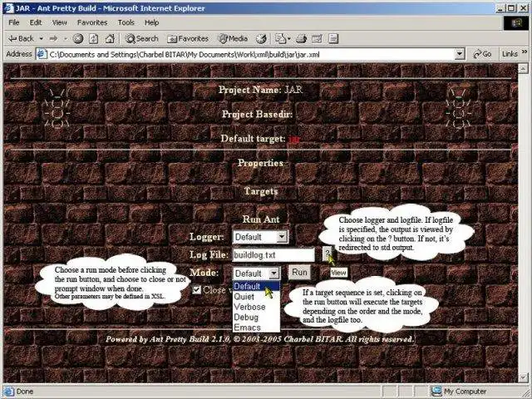This screenshot has height=399, width=532.
Task: Click the right ant logo image
Action: coord(458,108)
